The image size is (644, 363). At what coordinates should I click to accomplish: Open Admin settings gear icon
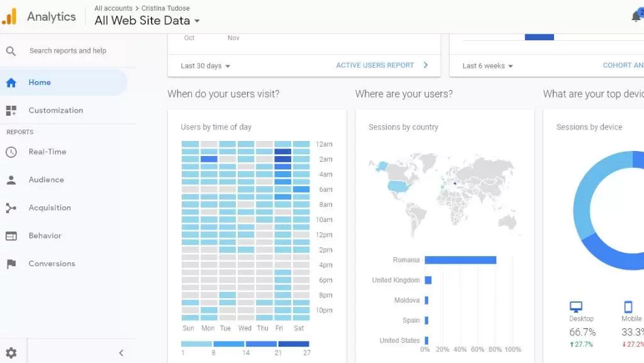[11, 353]
